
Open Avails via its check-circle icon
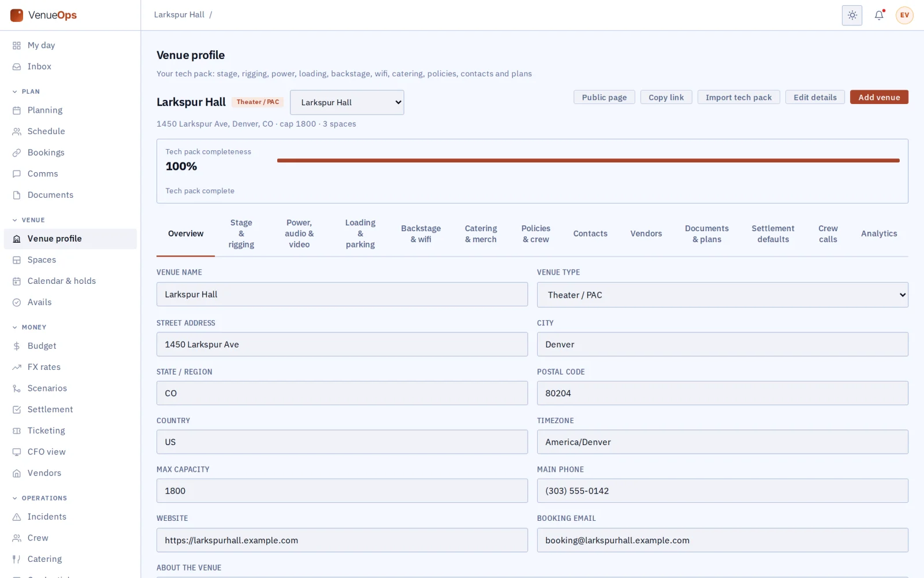click(x=17, y=302)
